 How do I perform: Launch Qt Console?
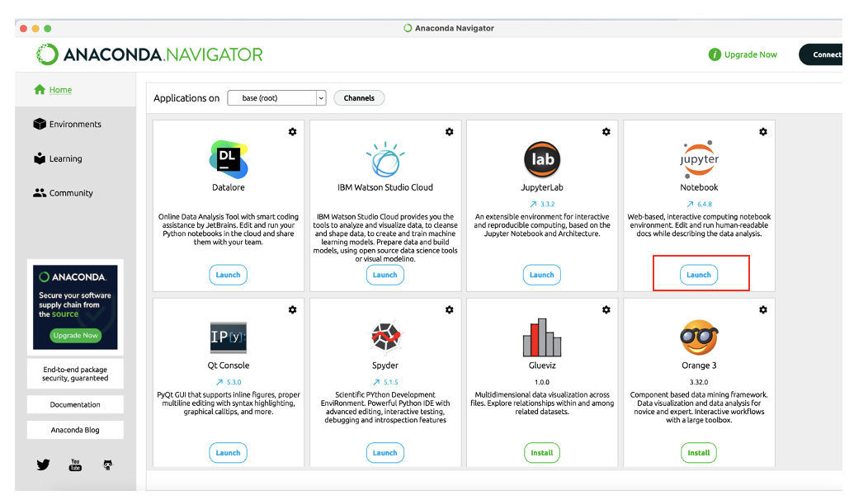(228, 453)
